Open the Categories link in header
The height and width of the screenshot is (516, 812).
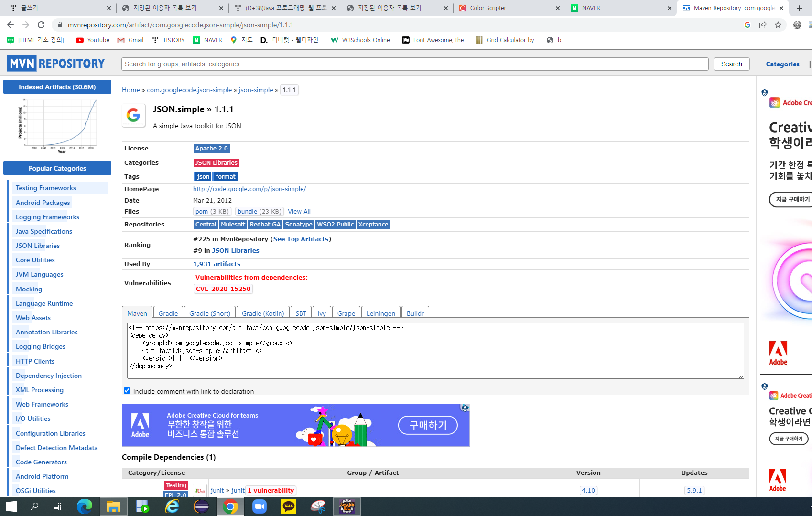[x=782, y=64]
